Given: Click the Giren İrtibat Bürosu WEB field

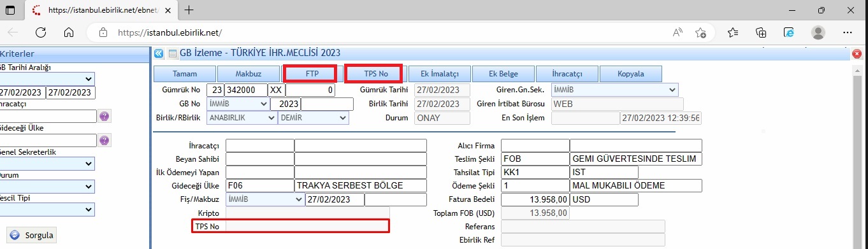Looking at the screenshot, I should [x=617, y=104].
